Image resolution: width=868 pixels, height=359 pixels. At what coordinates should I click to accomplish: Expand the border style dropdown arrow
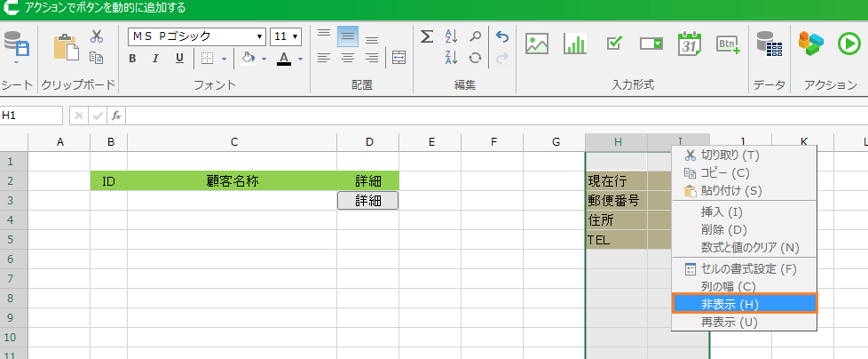pos(225,59)
